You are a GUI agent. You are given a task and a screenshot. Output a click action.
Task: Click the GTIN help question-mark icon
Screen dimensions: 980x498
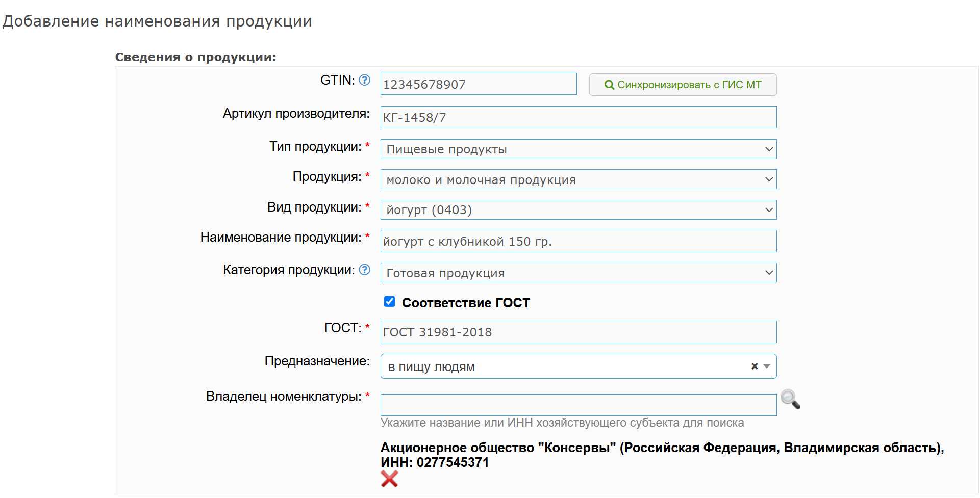click(364, 80)
